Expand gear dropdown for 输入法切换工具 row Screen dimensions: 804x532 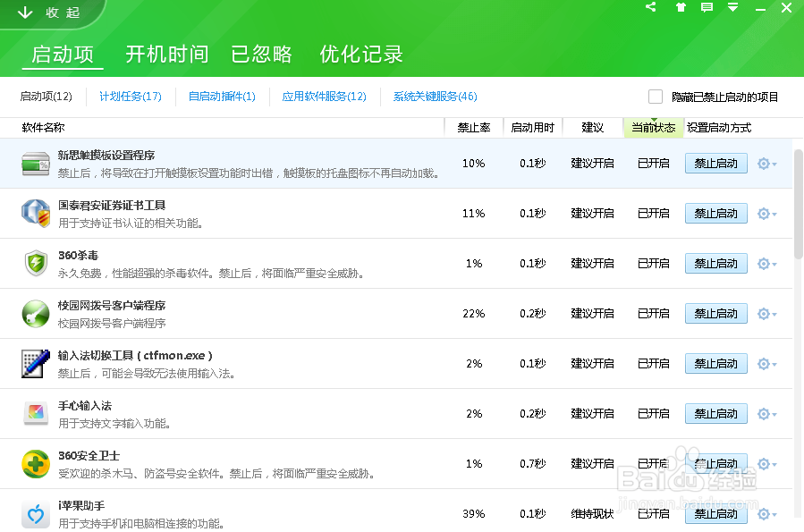pyautogui.click(x=766, y=364)
